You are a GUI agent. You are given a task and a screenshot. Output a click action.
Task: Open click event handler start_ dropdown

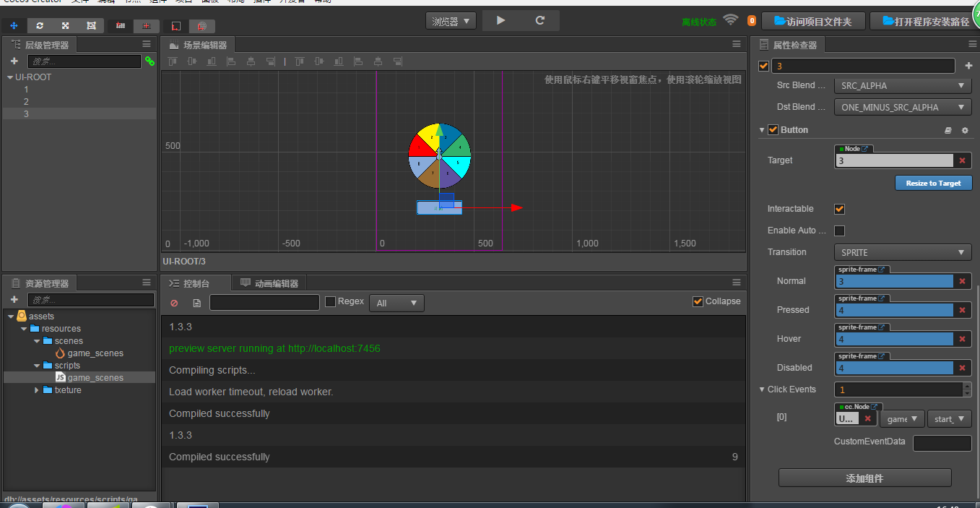pyautogui.click(x=950, y=419)
